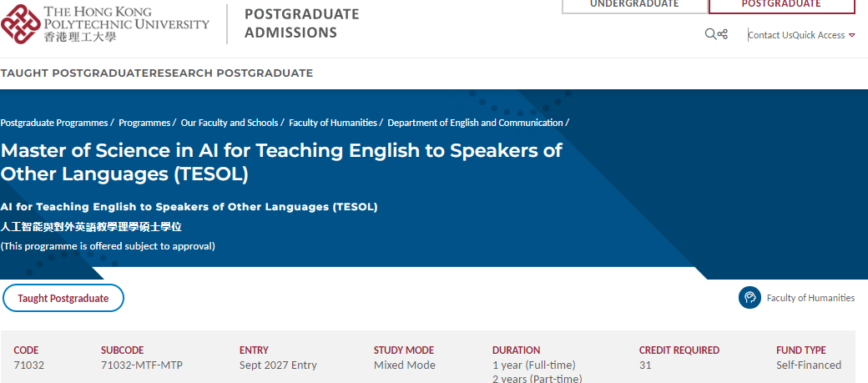Click the credit required value 31
This screenshot has height=383, width=868.
(645, 365)
